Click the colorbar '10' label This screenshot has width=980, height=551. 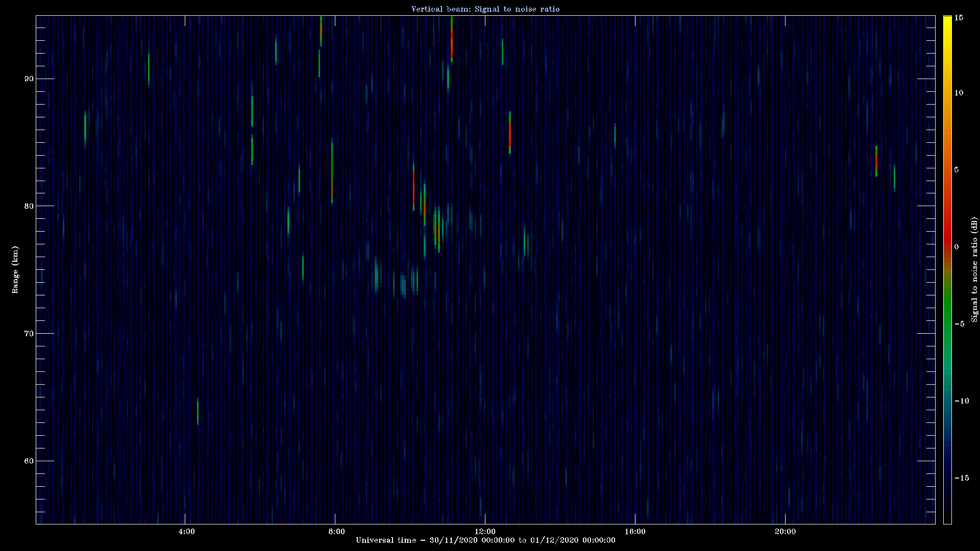[959, 93]
